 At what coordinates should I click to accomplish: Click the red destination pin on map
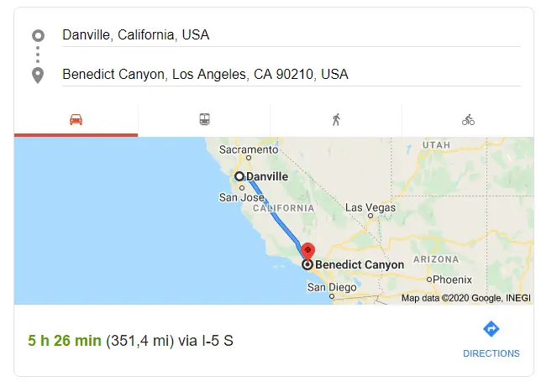(x=307, y=250)
